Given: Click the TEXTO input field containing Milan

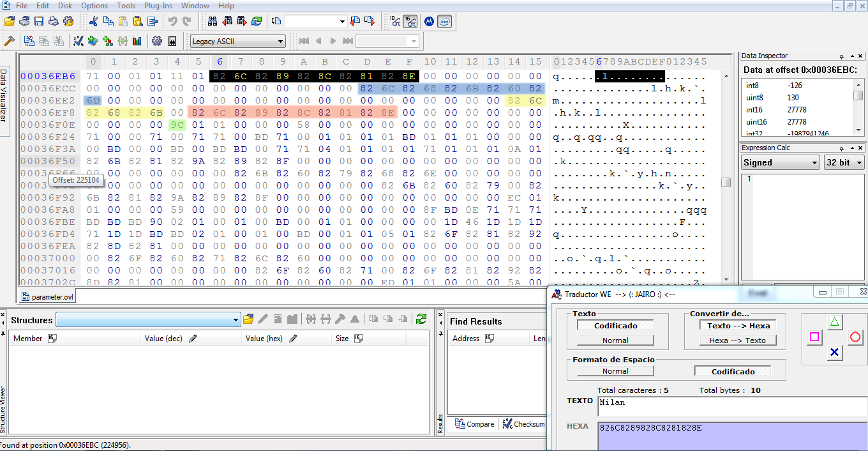Looking at the screenshot, I should [x=733, y=406].
